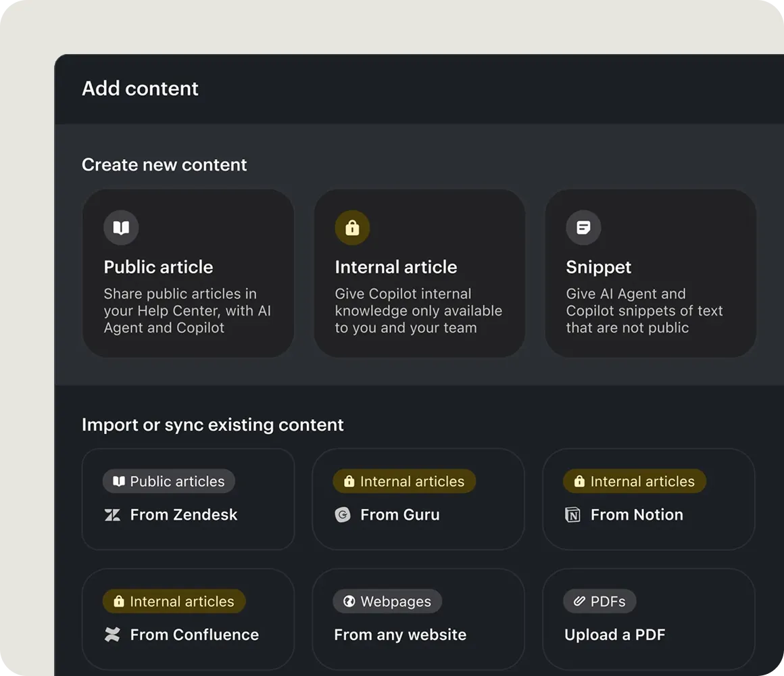This screenshot has width=784, height=676.
Task: Click the globe icon in Webpages tag
Action: 349,602
